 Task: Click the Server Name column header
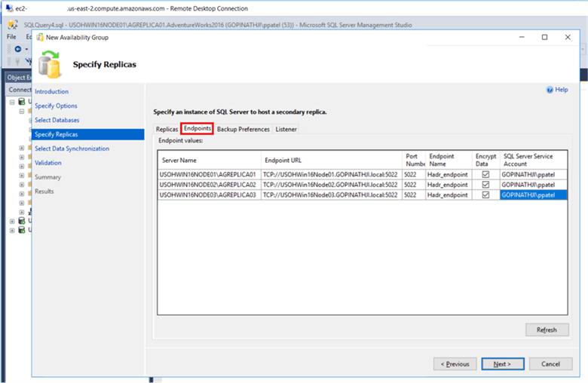(x=210, y=160)
